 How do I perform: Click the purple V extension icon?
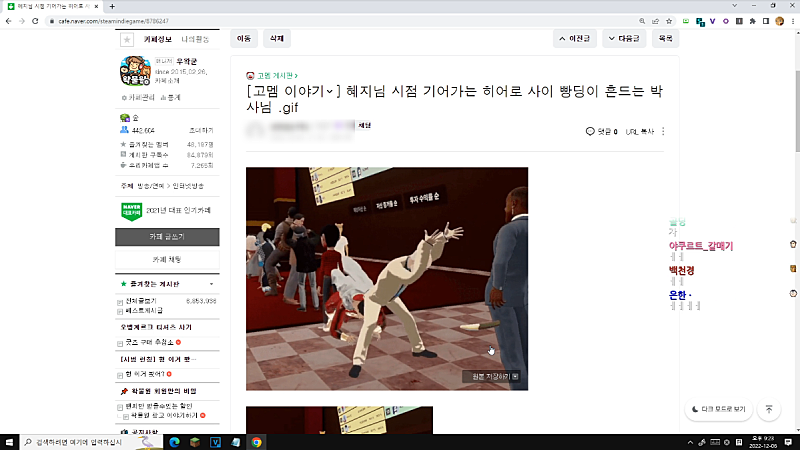[712, 21]
